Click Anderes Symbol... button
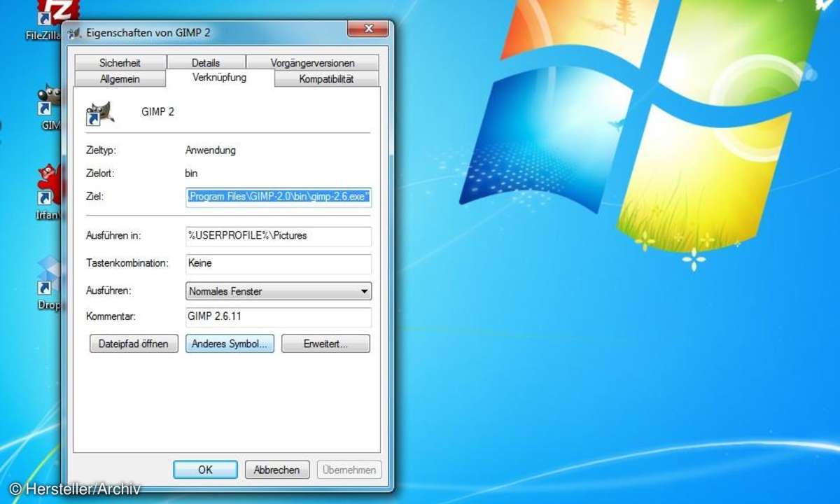 [230, 344]
